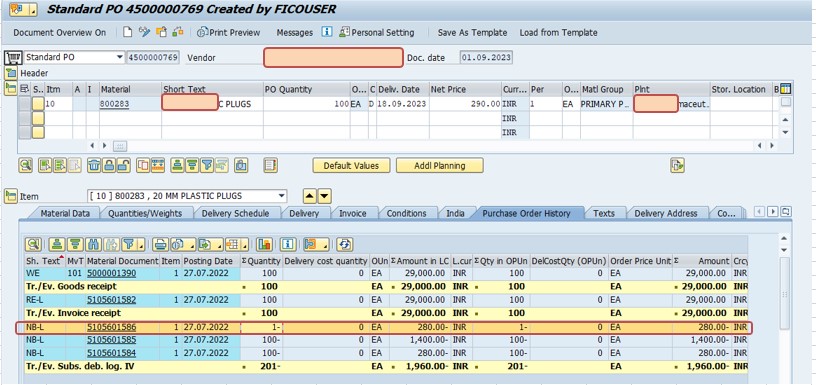Click the previous item up-arrow button
This screenshot has height=385, width=816.
coord(310,196)
